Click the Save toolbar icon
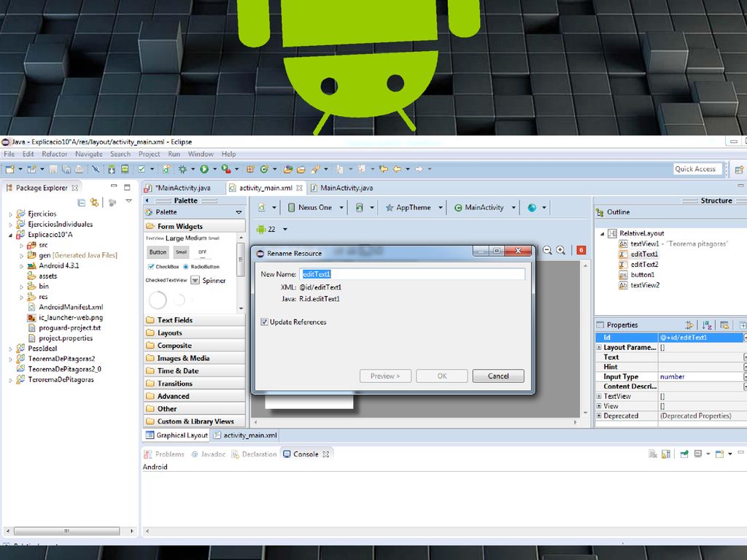Image resolution: width=747 pixels, height=560 pixels. click(x=53, y=169)
